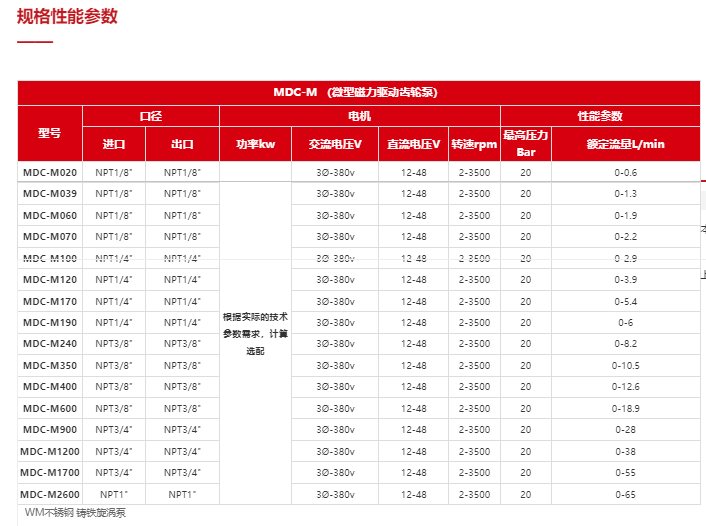The width and height of the screenshot is (706, 526).
Task: Click the 最高压力 Bar column header
Action: click(526, 144)
